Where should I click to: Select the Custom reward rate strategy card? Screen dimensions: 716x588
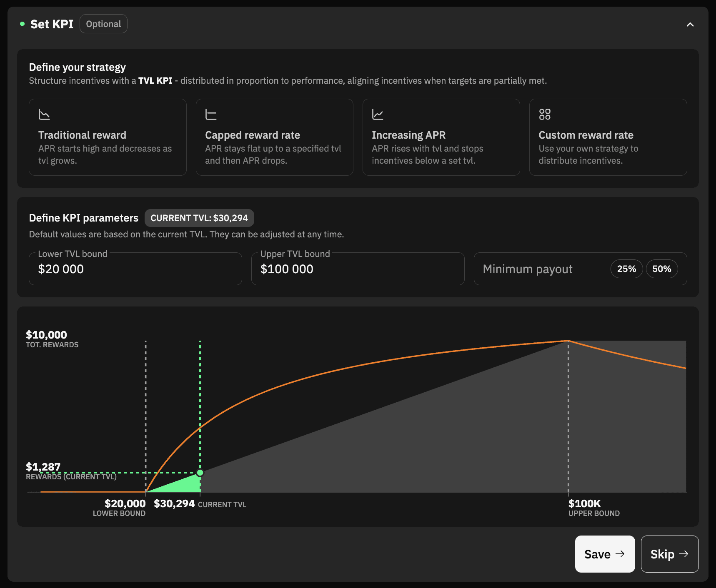tap(608, 137)
